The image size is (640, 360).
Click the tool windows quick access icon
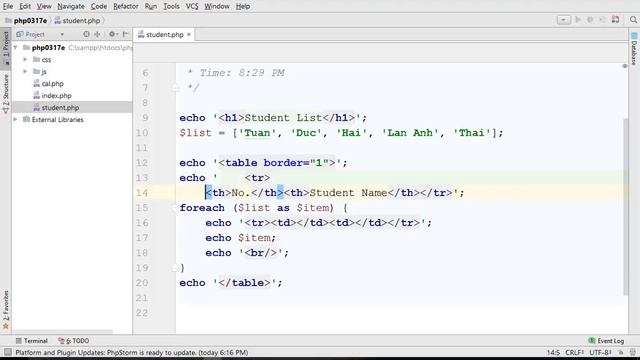coord(7,352)
